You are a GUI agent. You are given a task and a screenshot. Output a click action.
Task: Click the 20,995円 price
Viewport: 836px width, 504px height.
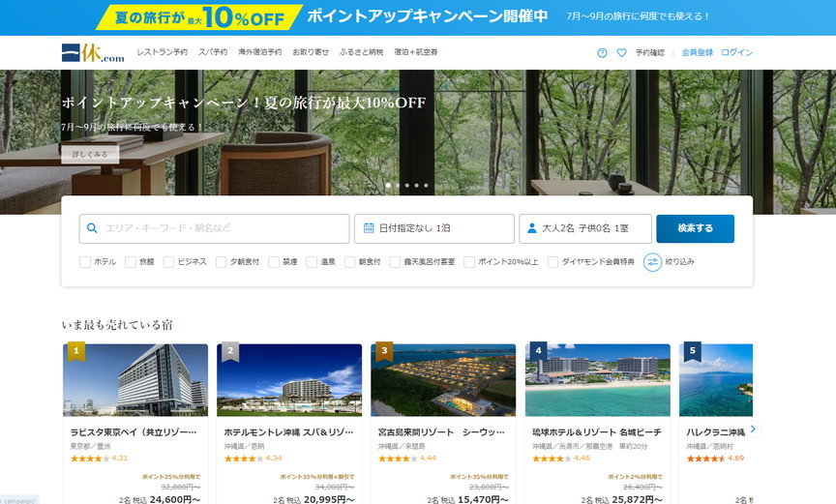pyautogui.click(x=329, y=499)
